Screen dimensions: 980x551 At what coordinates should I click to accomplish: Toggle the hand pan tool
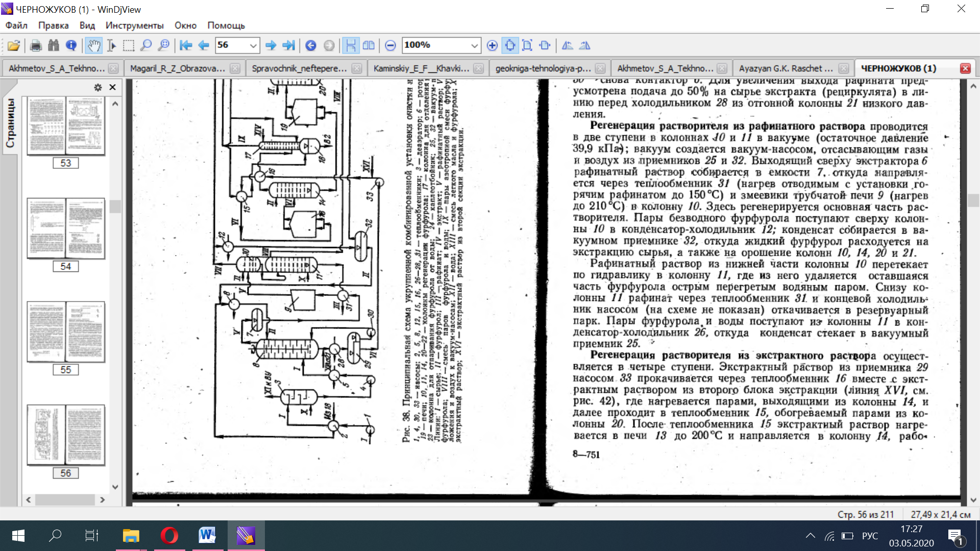coord(93,45)
